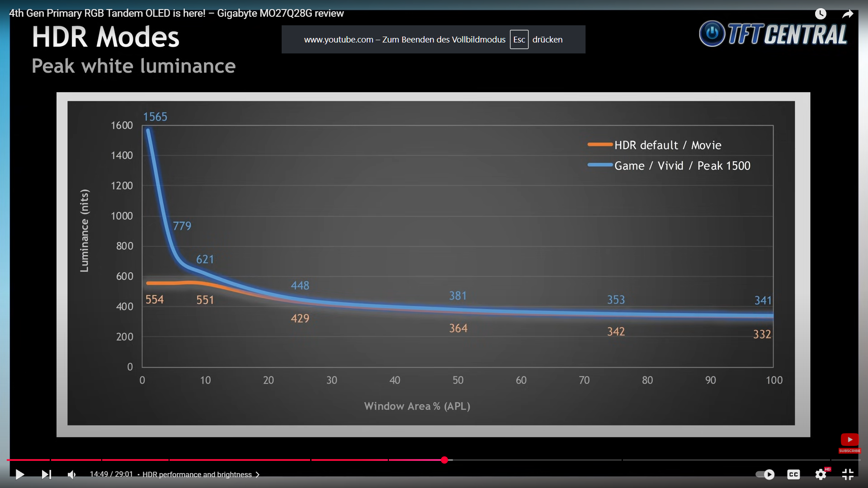Skip to the next video
868x488 pixels.
[x=47, y=474]
